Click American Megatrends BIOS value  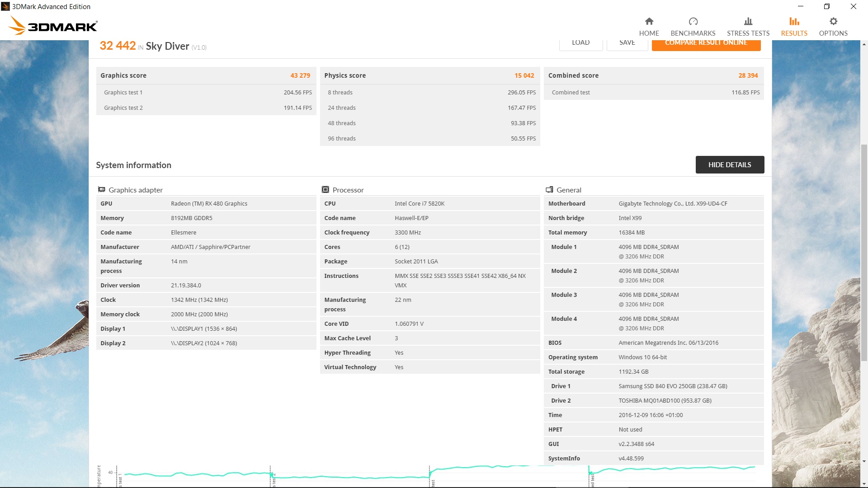(669, 343)
